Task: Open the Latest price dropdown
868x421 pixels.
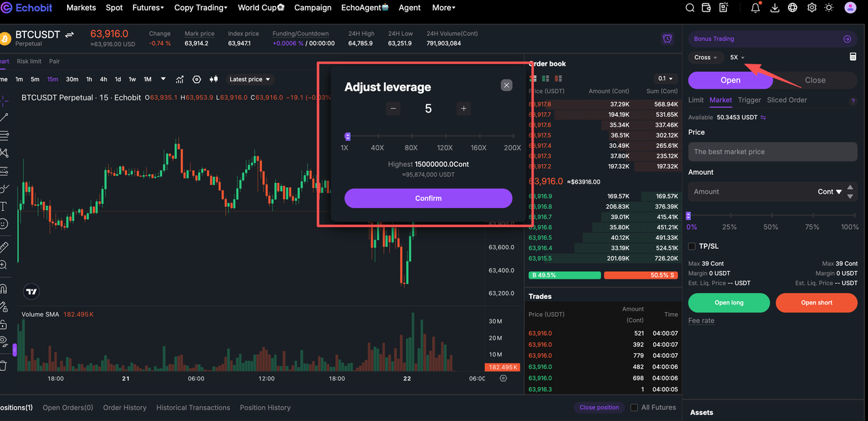Action: tap(250, 79)
